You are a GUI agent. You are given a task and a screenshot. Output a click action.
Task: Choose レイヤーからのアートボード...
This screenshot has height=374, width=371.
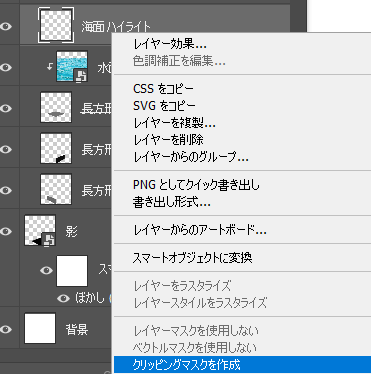[200, 230]
